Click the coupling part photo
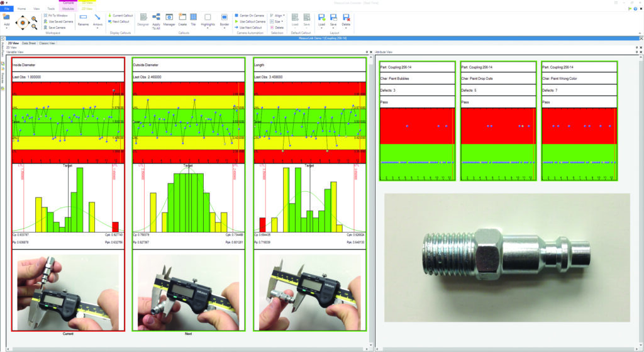 coord(508,258)
